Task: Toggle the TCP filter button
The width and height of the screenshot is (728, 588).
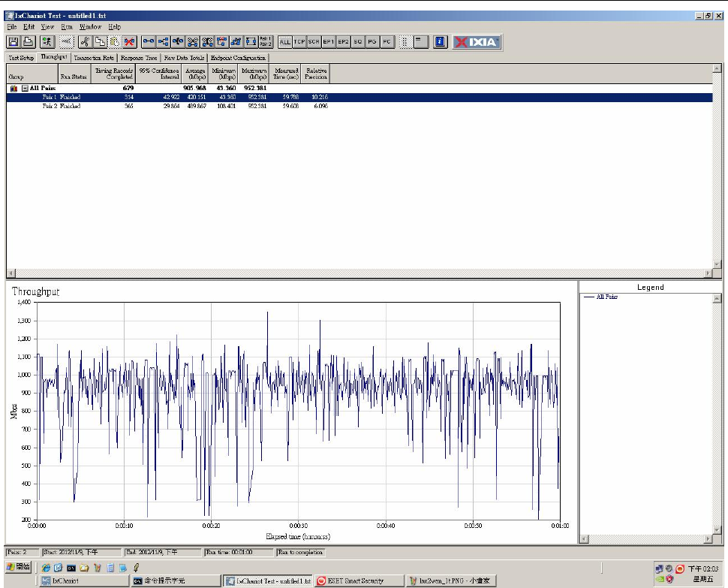Action: 299,42
